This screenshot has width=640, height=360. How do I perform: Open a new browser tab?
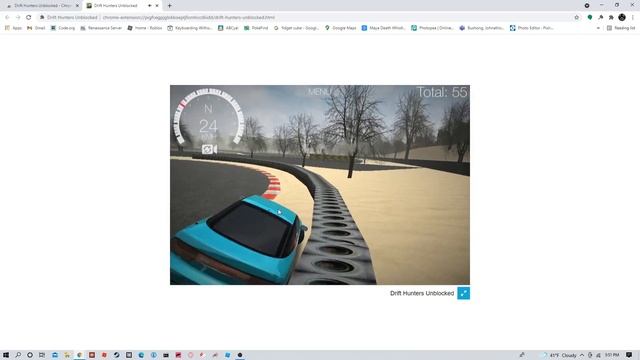[x=169, y=6]
